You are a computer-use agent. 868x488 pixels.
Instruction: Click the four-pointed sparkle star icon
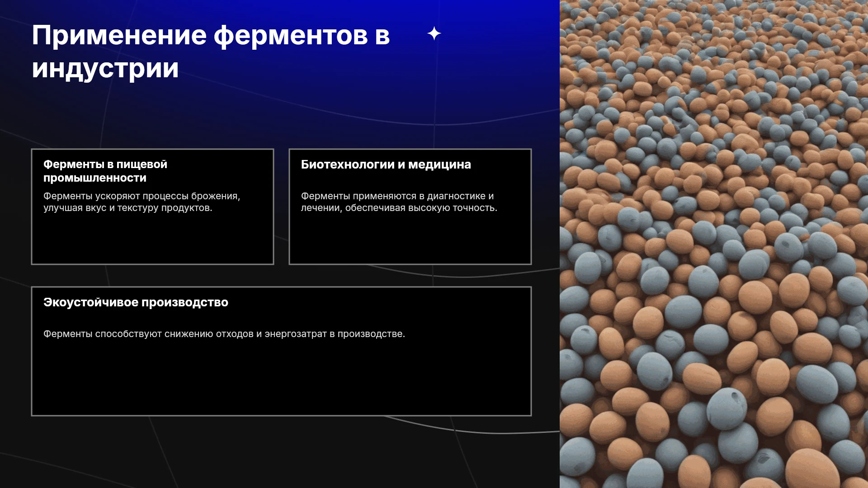434,33
